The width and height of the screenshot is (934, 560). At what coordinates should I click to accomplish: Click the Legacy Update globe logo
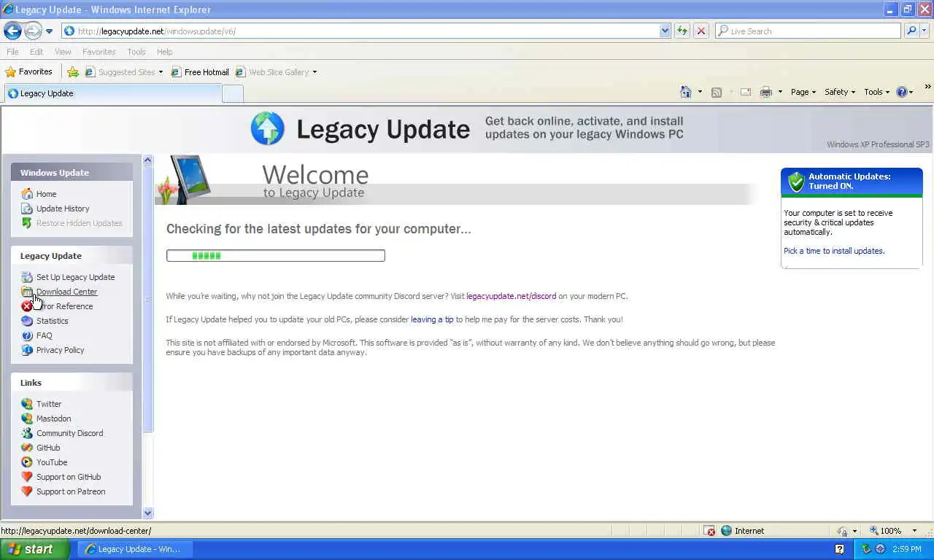267,128
